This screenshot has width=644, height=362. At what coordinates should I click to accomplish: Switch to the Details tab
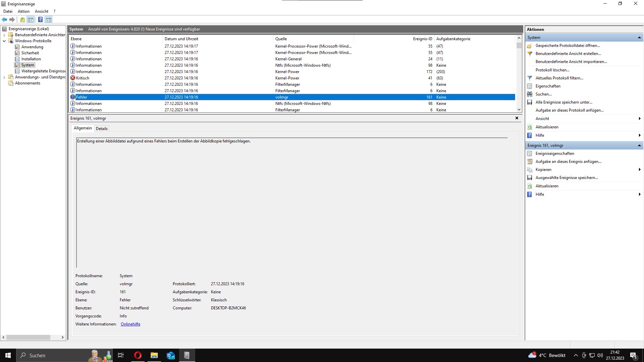pos(102,129)
